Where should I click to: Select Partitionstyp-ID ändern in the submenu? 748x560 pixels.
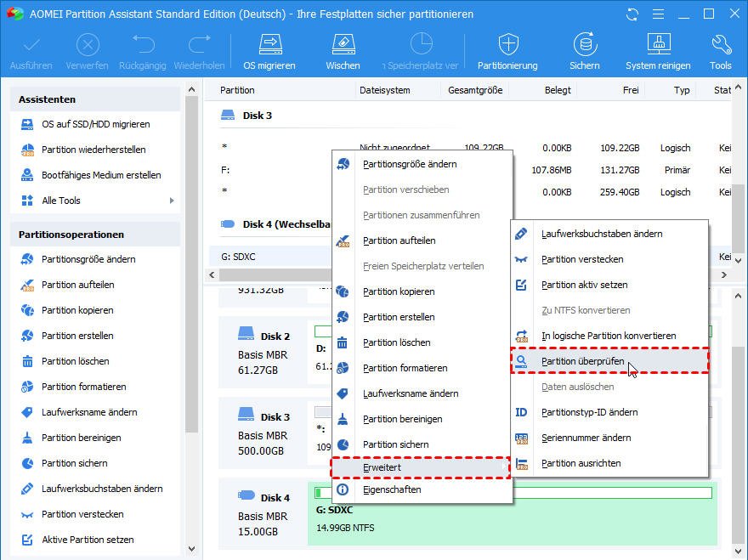point(609,412)
